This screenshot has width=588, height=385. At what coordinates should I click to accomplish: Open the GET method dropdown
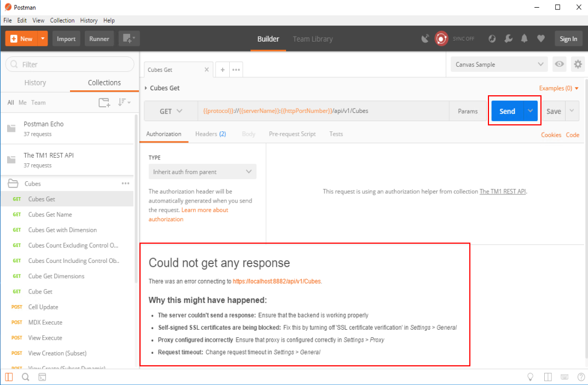point(171,111)
